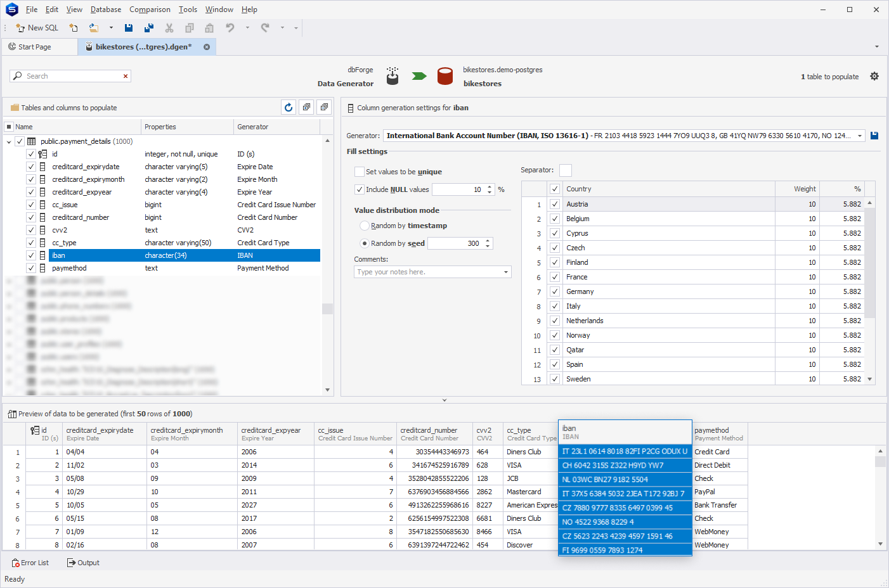Viewport: 889px width, 588px height.
Task: Uncheck the Germany country checkbox
Action: click(x=555, y=291)
